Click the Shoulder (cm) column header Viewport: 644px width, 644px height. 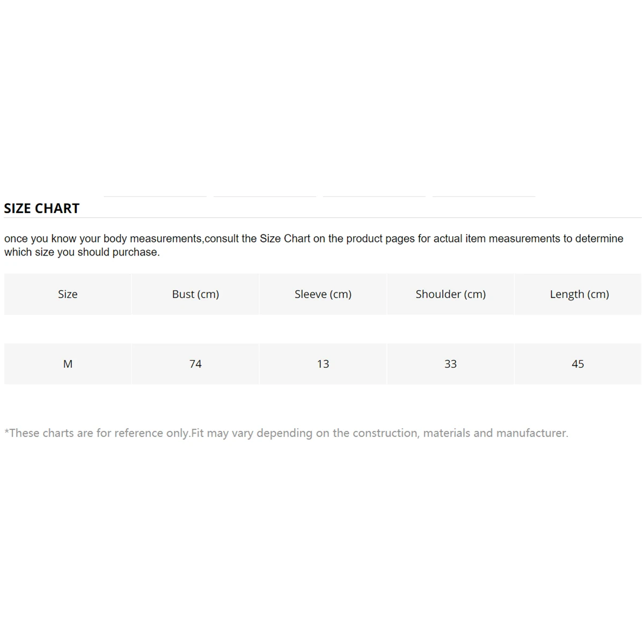(450, 294)
